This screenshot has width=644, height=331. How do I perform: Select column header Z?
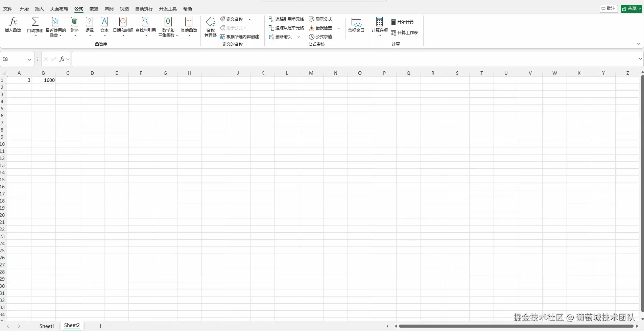[627, 73]
